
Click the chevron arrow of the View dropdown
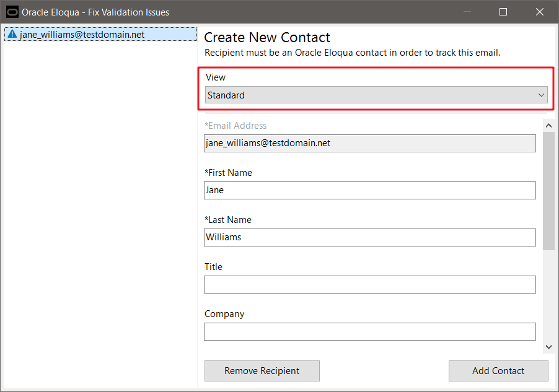coord(542,95)
